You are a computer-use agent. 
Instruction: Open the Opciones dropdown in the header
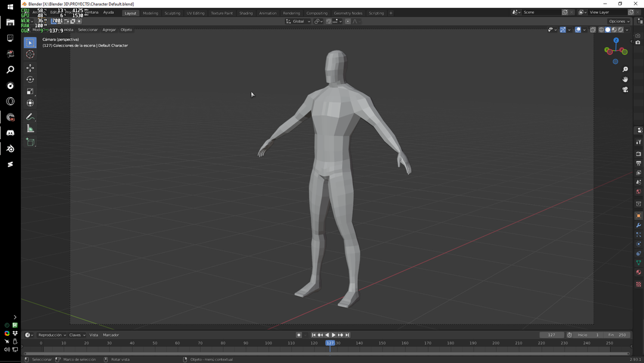(618, 21)
